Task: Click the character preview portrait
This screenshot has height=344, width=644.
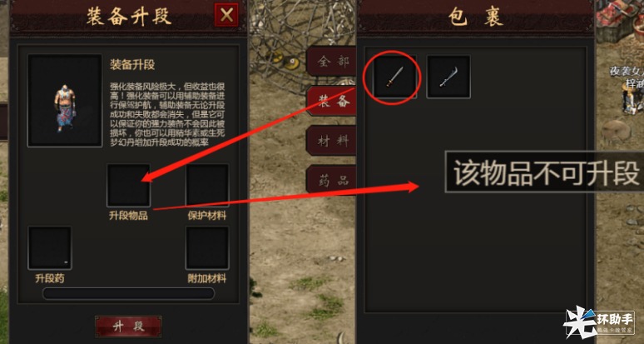Action: (65, 101)
